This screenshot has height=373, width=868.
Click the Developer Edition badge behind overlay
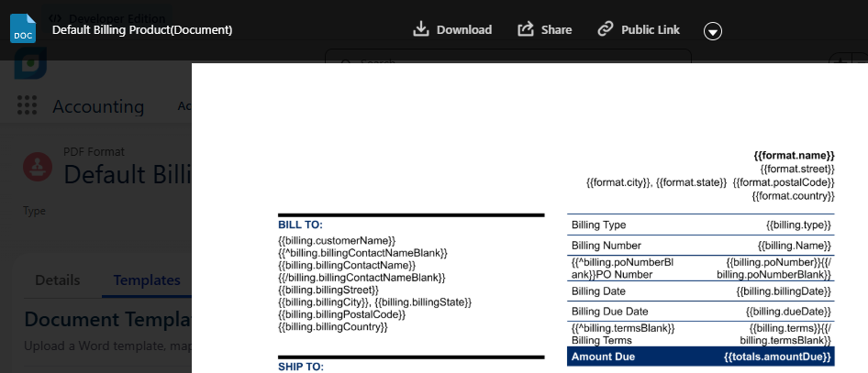(107, 19)
